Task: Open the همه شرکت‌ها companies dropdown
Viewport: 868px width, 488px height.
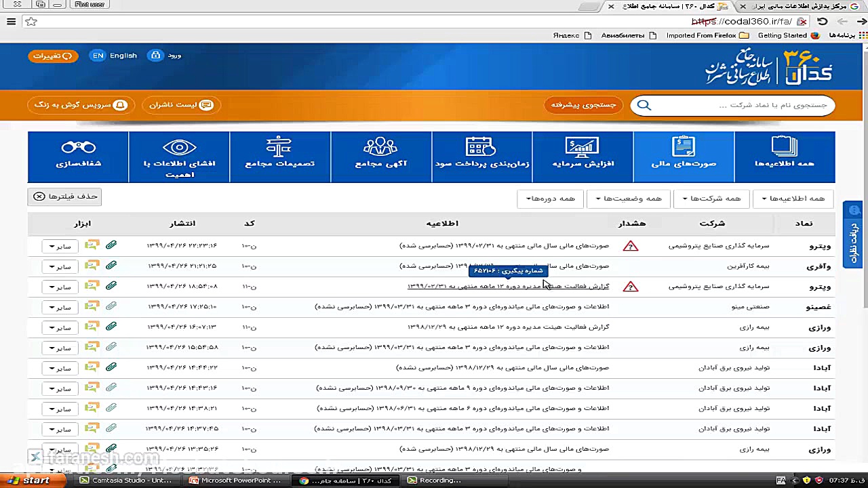Action: (x=711, y=198)
